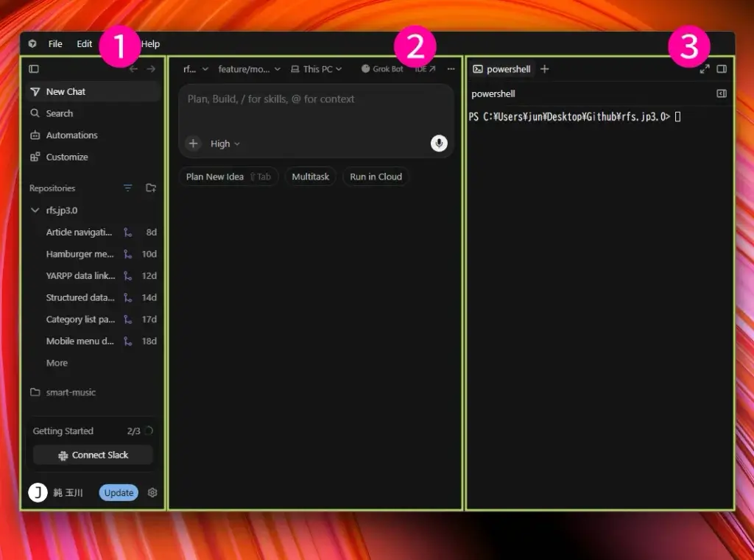Screen dimensions: 754x560
Task: Open the feature/mo... branch dropdown
Action: coord(249,68)
